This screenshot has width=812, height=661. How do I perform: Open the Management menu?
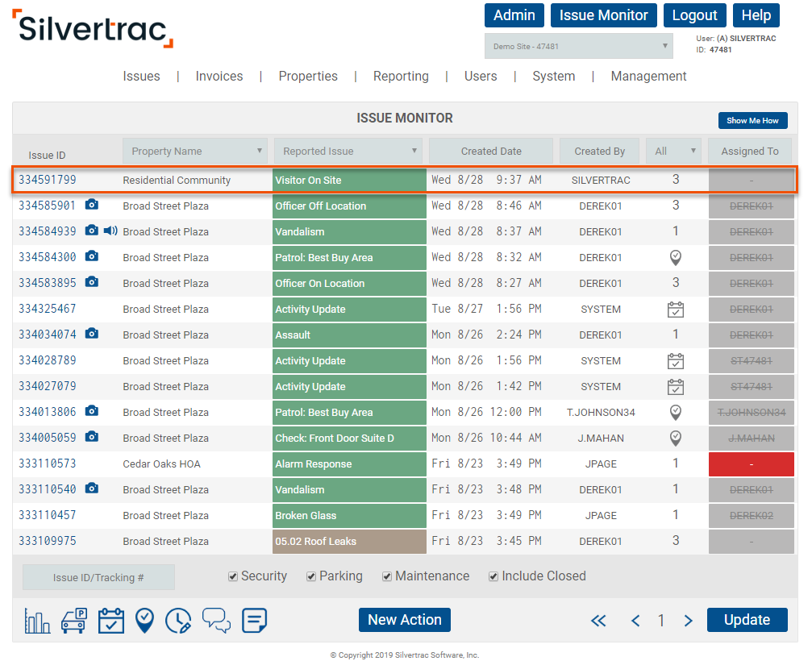tap(648, 76)
